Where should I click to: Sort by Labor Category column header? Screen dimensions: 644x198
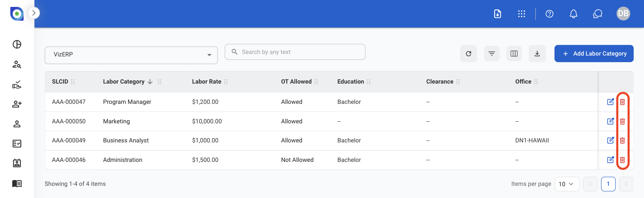(x=124, y=82)
